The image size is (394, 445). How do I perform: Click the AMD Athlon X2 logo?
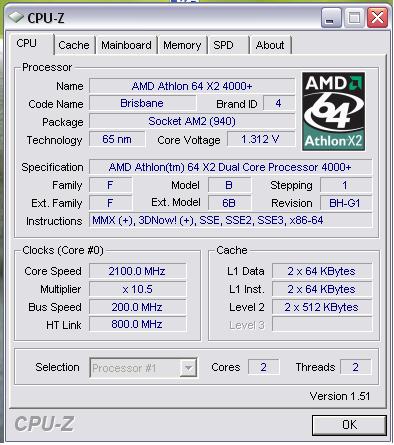[333, 111]
